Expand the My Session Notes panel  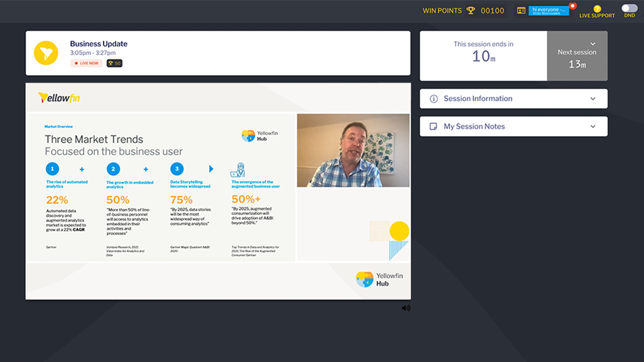coord(514,127)
